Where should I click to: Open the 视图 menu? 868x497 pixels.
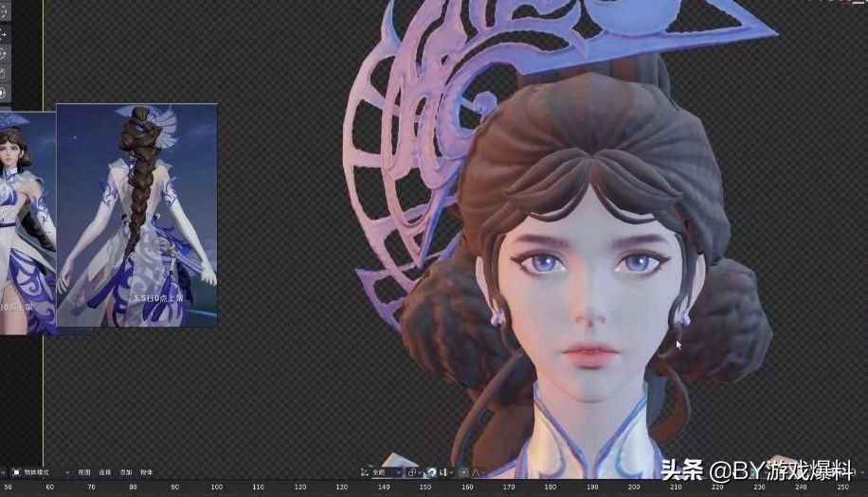[x=84, y=471]
